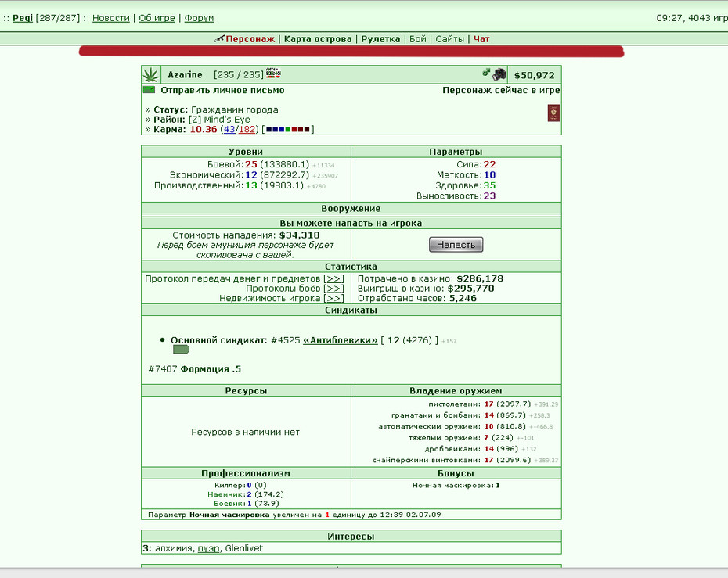
Task: Click the player name Azarine
Action: [185, 74]
